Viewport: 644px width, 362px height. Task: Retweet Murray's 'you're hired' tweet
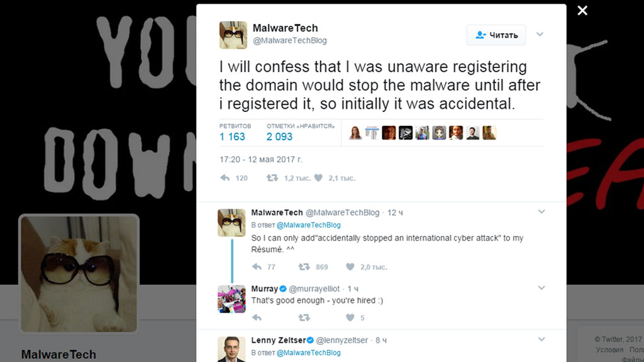tap(304, 318)
